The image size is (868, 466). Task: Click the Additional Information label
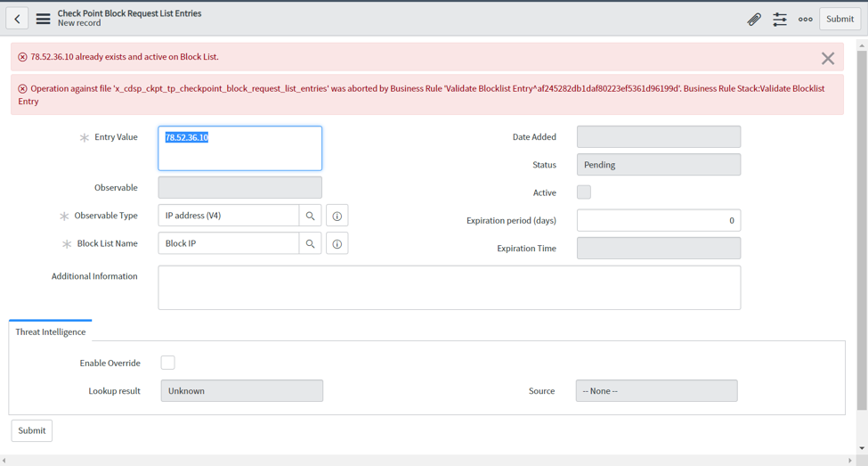pos(94,276)
